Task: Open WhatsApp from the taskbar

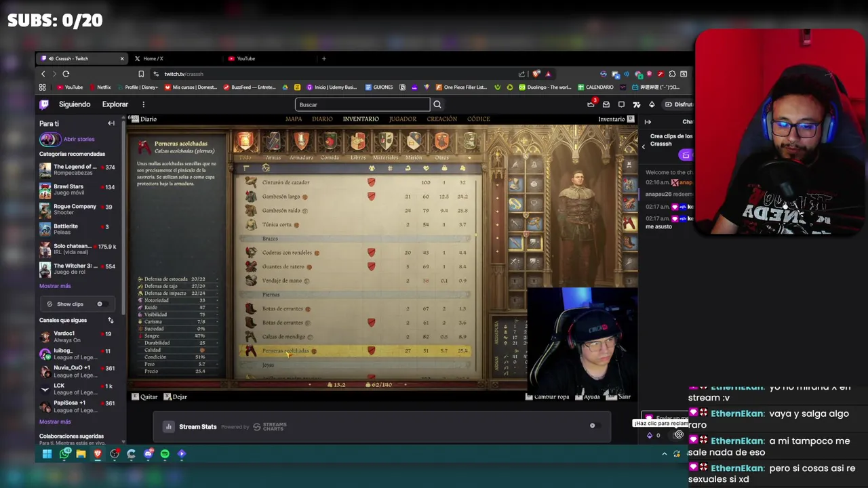Action: tap(64, 454)
